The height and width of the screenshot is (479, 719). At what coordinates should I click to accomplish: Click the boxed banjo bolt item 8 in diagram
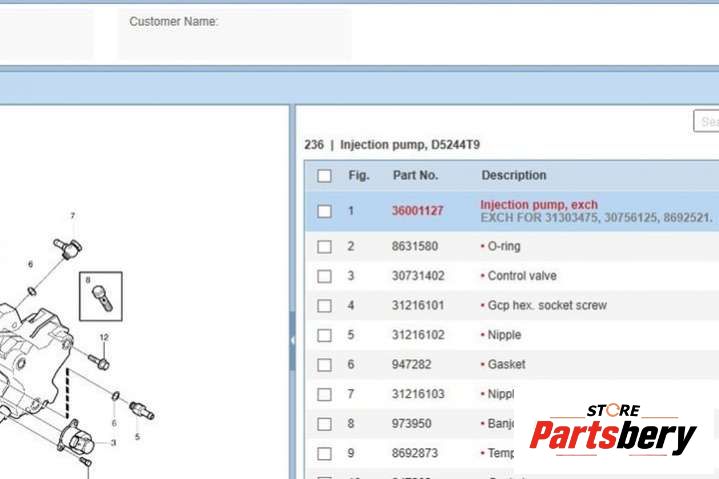click(100, 295)
